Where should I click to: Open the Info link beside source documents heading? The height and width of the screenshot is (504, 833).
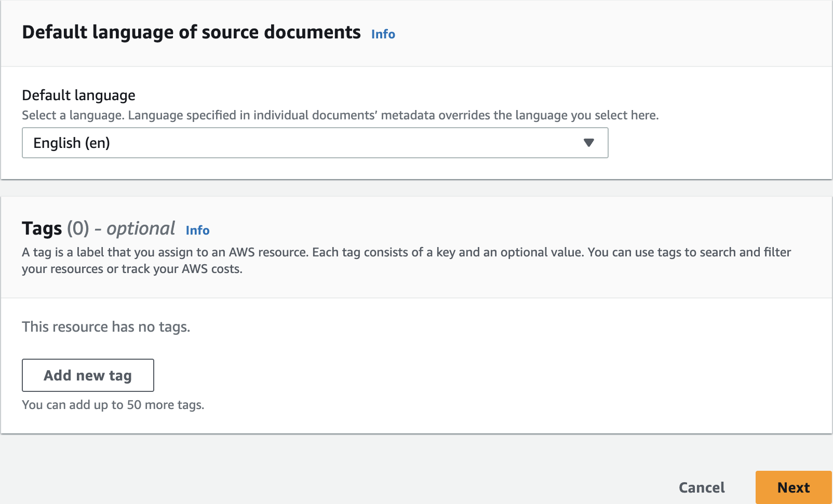click(383, 34)
